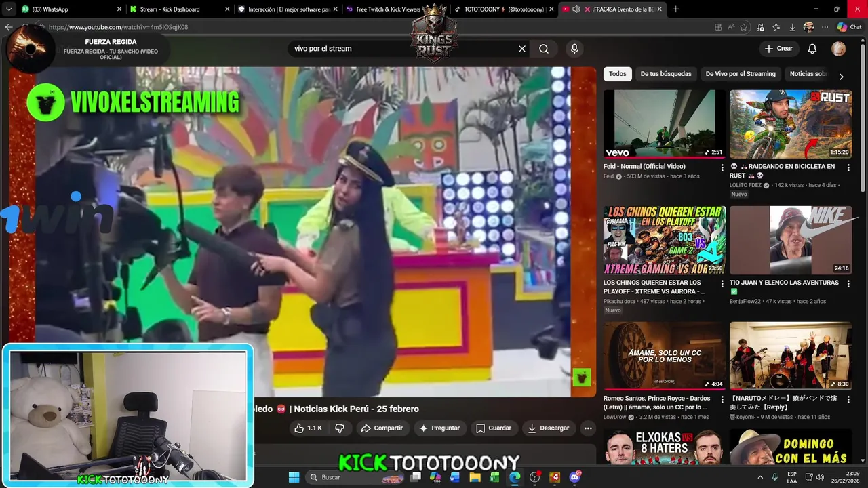
Task: Click the Preguntar button
Action: coord(439,428)
